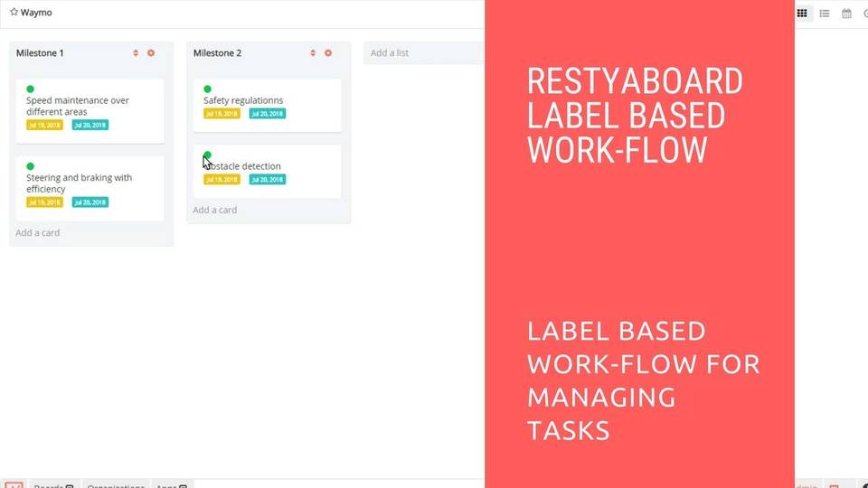This screenshot has height=488, width=868.
Task: Click green label on Speed maintenance card
Action: [x=31, y=89]
